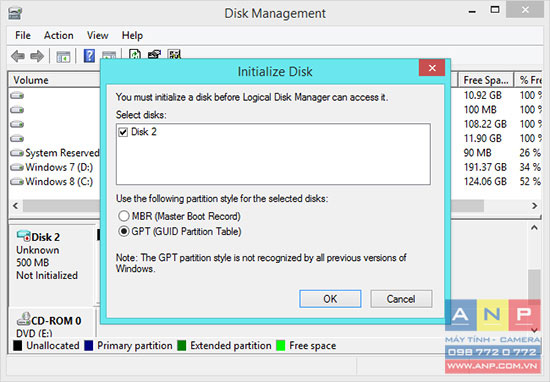Toggle the Show/Hide Console Tree toolbar icon

click(x=63, y=56)
